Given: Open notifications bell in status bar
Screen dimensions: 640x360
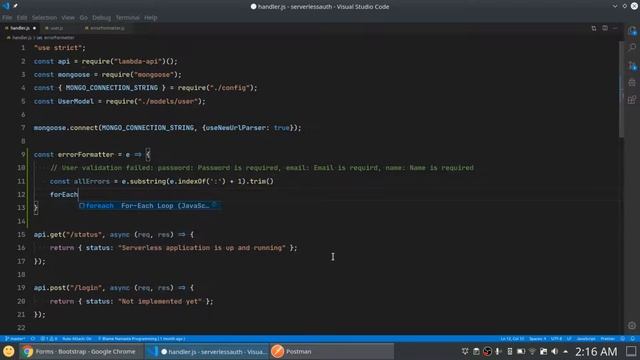Looking at the screenshot, I should point(633,339).
